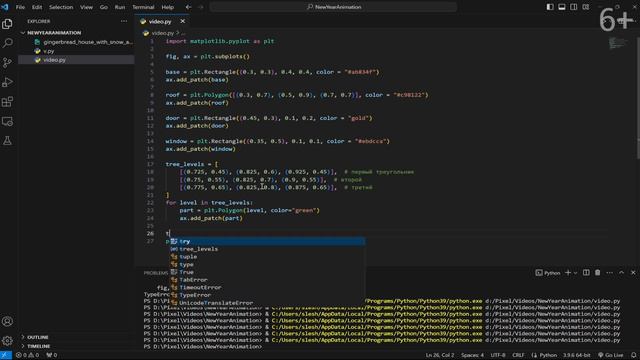Click video.py in the breadcrumb

click(x=162, y=33)
